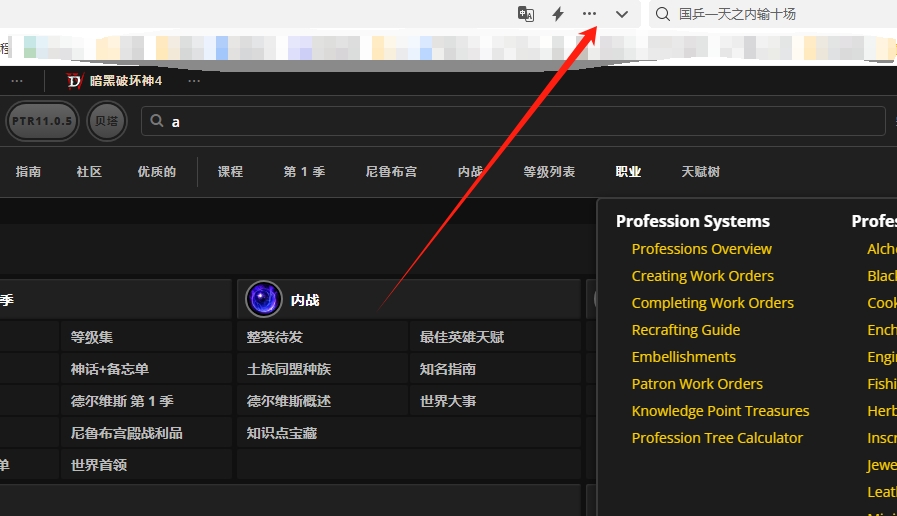This screenshot has width=897, height=516.
Task: Open the Recrafting Guide link
Action: [x=685, y=330]
